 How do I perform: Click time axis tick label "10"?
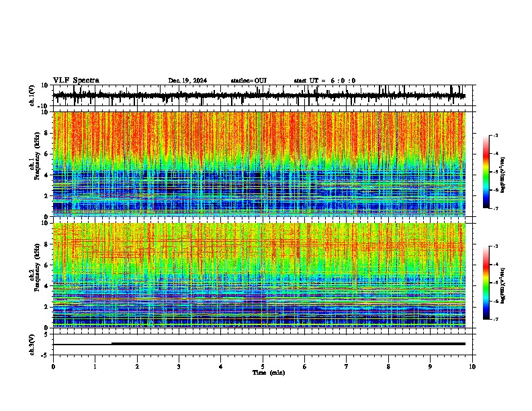[x=472, y=367]
